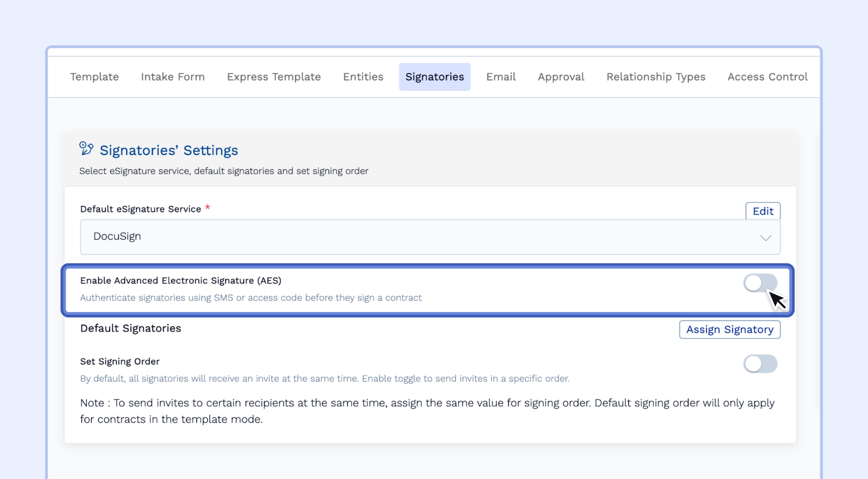
Task: Open the Intake Form tab
Action: [x=173, y=77]
